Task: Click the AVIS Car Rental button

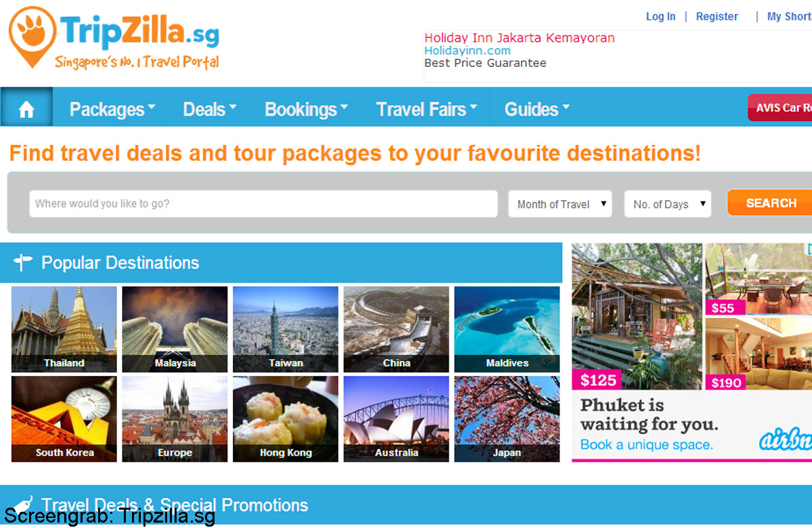Action: [780, 108]
